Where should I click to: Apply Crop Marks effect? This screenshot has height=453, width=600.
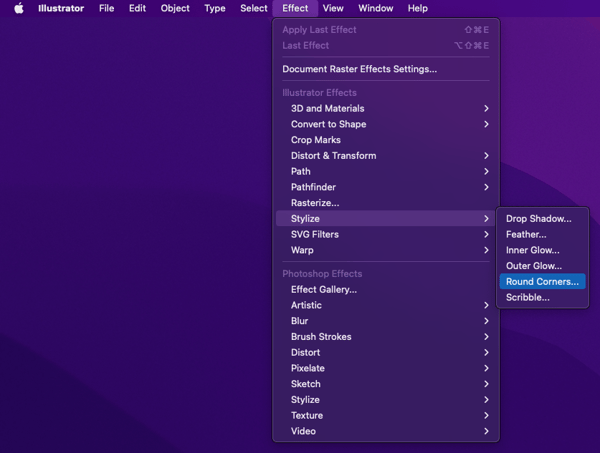[x=386, y=140]
